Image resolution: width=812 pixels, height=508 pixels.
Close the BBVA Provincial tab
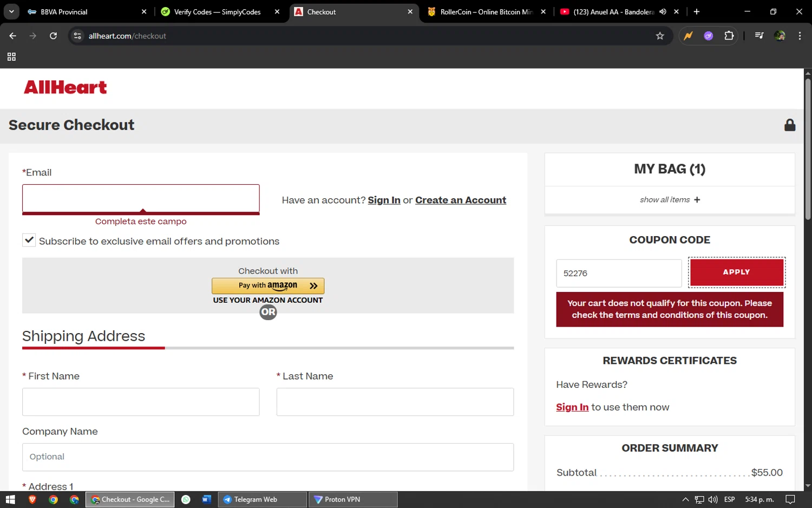pos(144,11)
